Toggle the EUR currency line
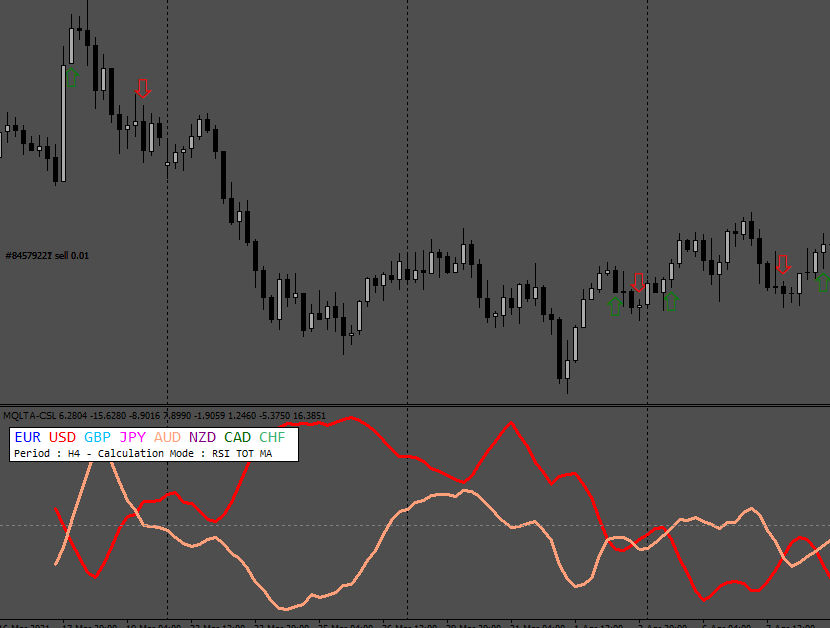 (28, 437)
